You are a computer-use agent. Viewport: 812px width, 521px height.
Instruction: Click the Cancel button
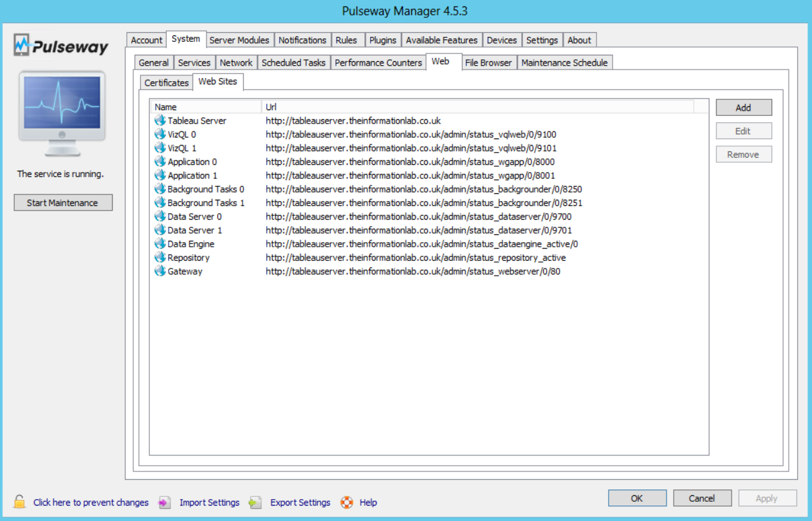point(702,498)
